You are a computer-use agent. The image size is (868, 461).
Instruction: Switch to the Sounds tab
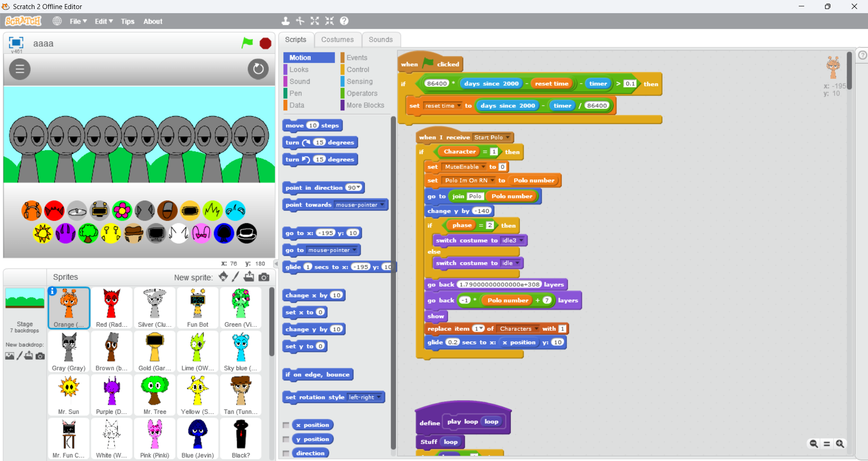click(x=381, y=39)
